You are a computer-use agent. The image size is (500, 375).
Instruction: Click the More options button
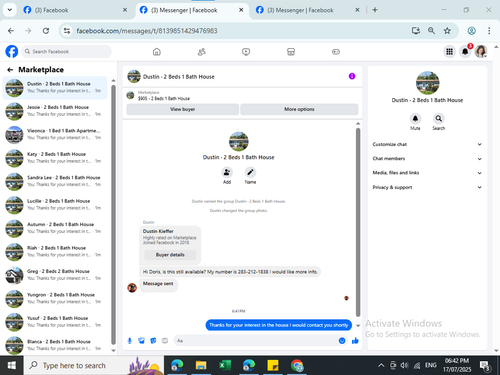click(299, 109)
